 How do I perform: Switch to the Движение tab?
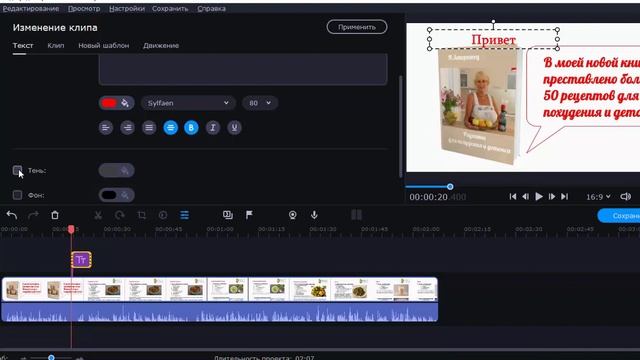pos(161,45)
